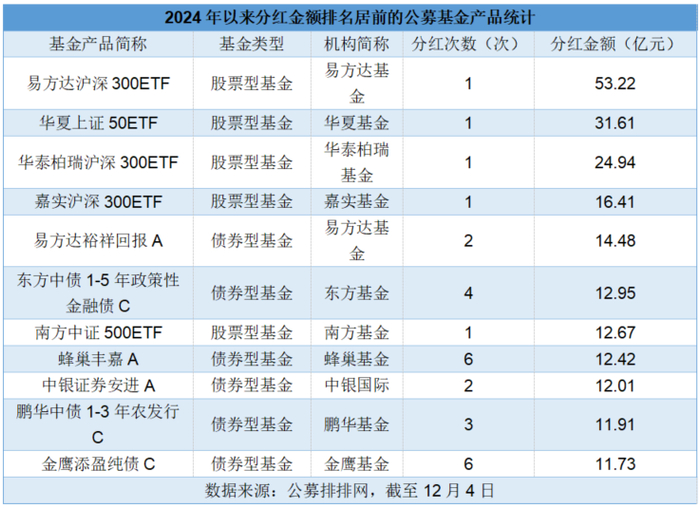Select the dividend amount 12.42
Viewport: 700px width, 508px height.
[615, 359]
